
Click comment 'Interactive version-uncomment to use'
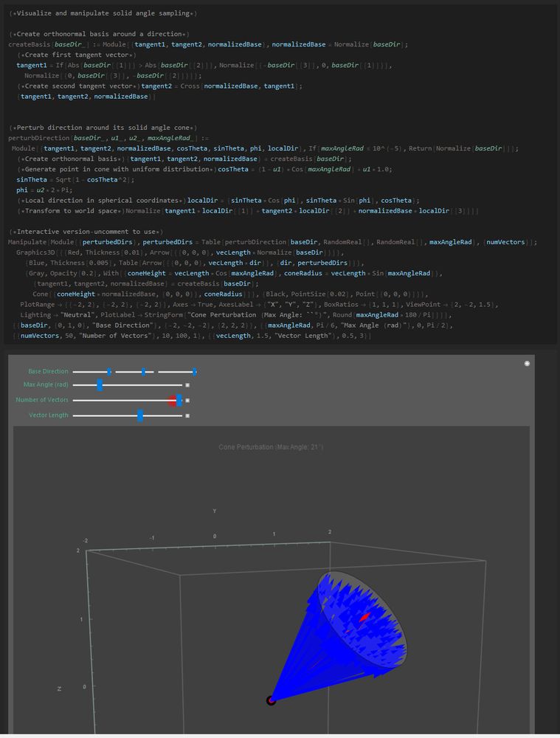tap(86, 232)
